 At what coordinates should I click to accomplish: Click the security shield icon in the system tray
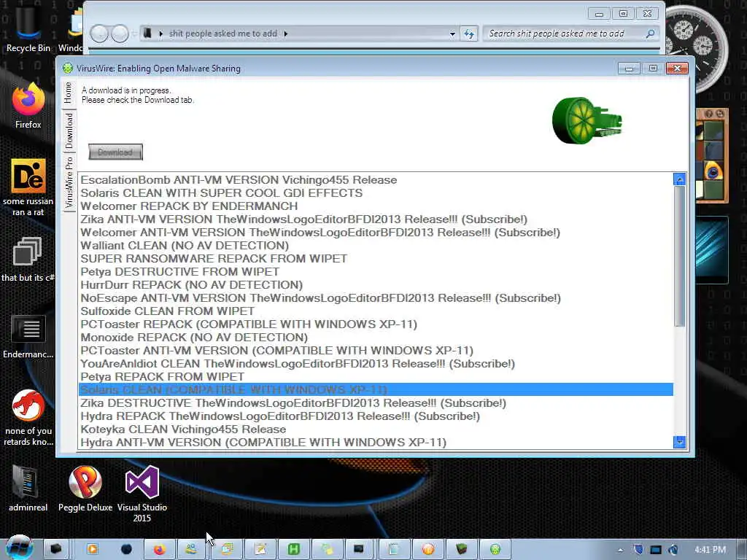[638, 550]
